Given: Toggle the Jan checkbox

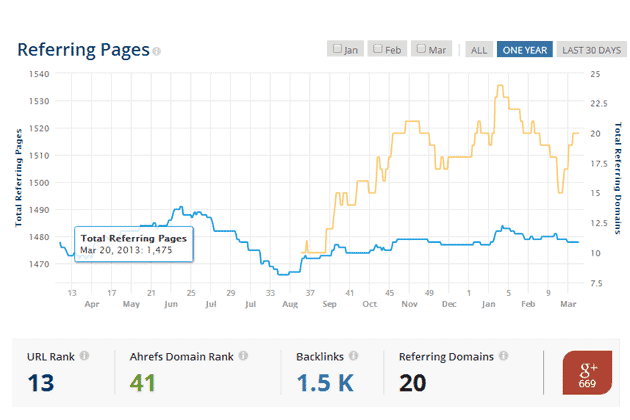Looking at the screenshot, I should [x=338, y=48].
